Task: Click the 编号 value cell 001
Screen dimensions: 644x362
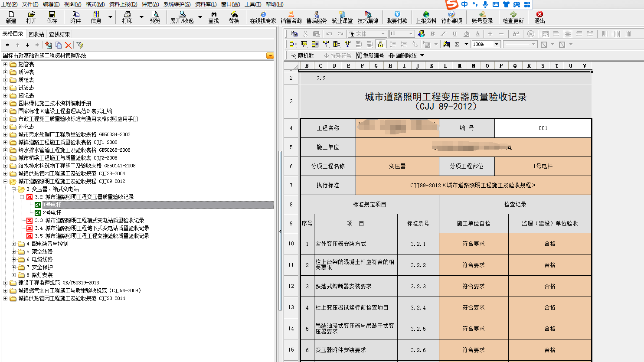Action: click(543, 128)
